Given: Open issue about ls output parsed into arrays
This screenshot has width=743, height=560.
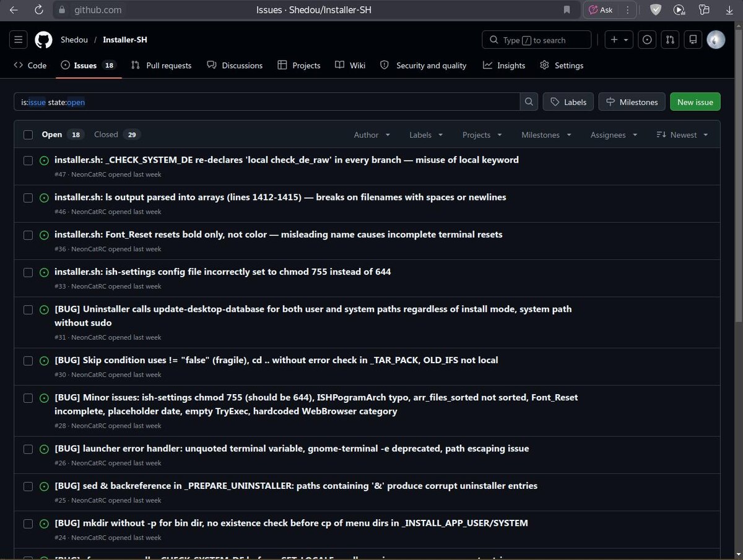Looking at the screenshot, I should point(280,197).
